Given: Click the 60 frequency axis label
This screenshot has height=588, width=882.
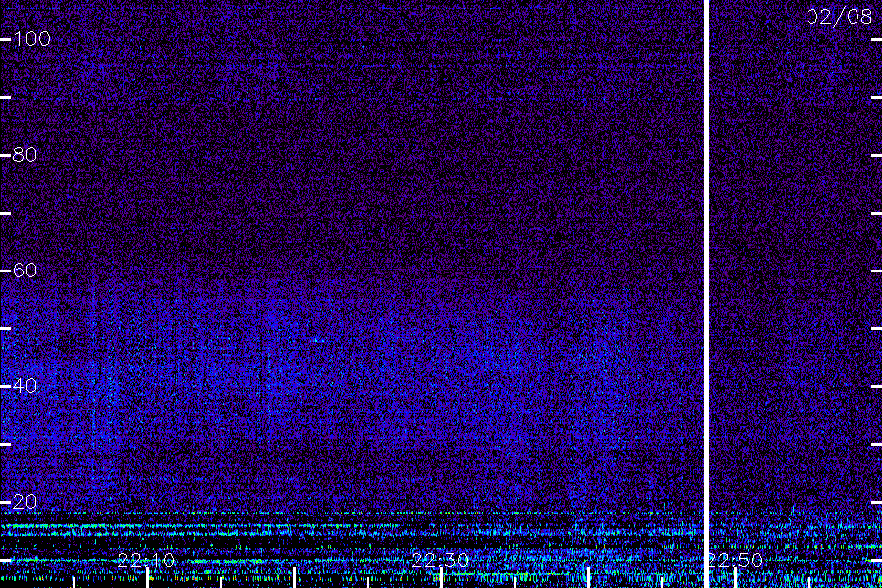Looking at the screenshot, I should pyautogui.click(x=25, y=270).
